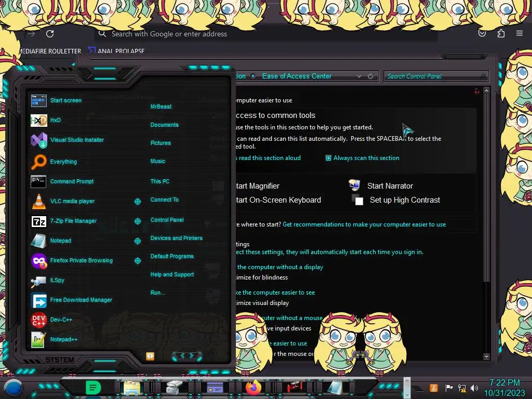Launch the HxD hex editor icon

(x=38, y=120)
